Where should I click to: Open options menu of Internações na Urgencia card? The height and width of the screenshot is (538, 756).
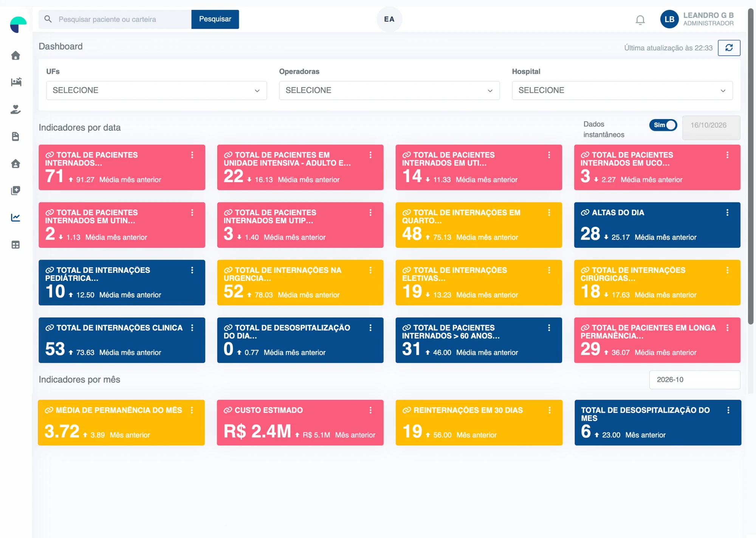point(370,270)
